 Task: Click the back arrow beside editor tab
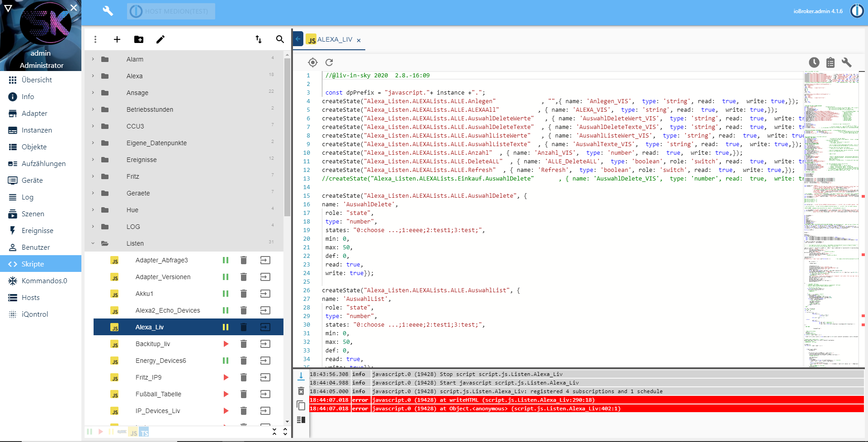point(298,39)
